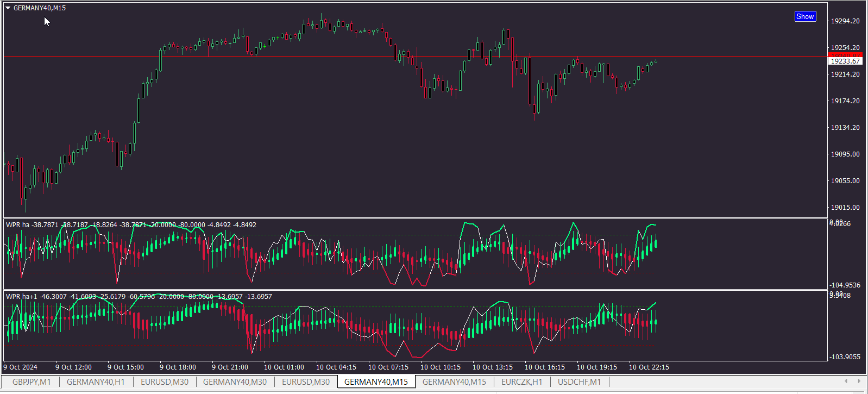Viewport: 868px width, 394px height.
Task: Switch to the last GERMANY40,M15 tab
Action: pos(454,382)
